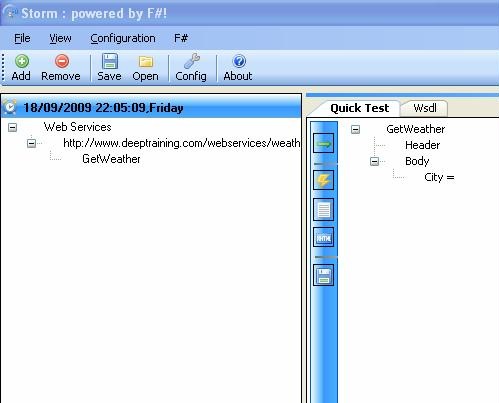Click the Save floppy disk toolbar icon
Screen dimensions: 499x403
click(110, 61)
